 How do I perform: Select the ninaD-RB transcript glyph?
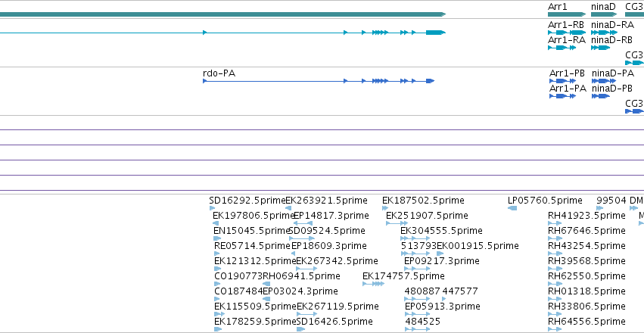(x=600, y=48)
